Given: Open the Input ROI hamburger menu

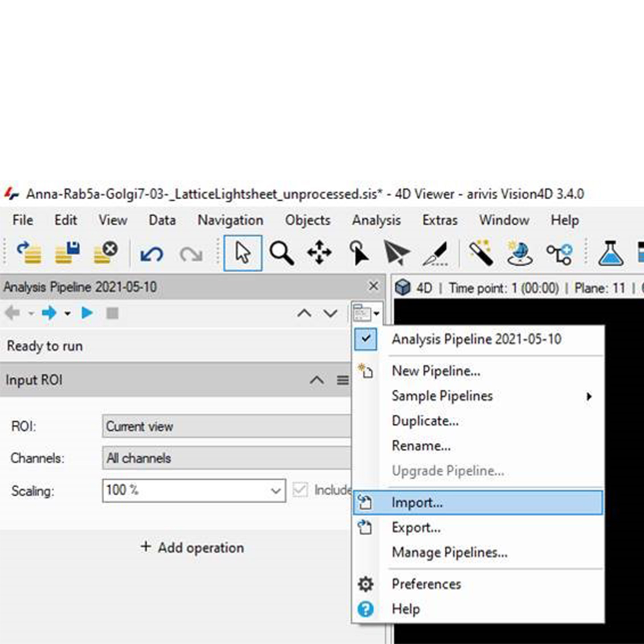Looking at the screenshot, I should point(342,380).
